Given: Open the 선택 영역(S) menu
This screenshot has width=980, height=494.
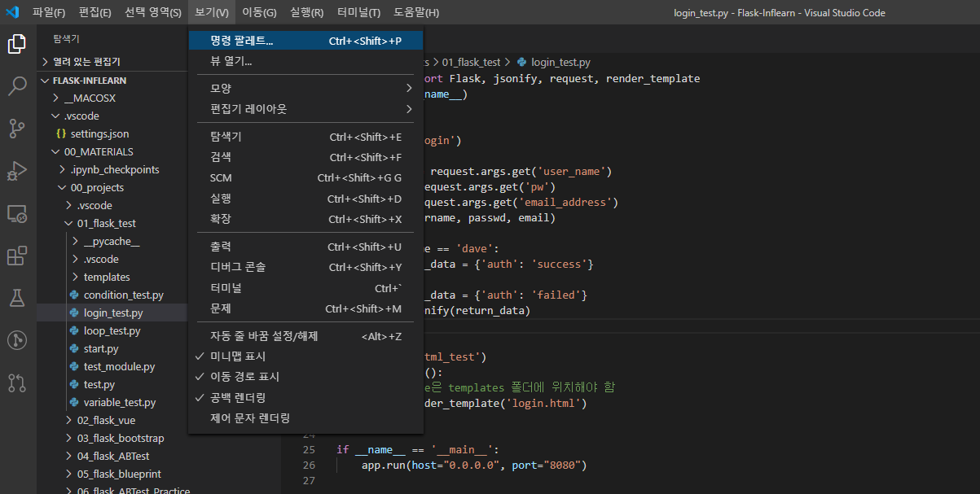Looking at the screenshot, I should coord(153,12).
